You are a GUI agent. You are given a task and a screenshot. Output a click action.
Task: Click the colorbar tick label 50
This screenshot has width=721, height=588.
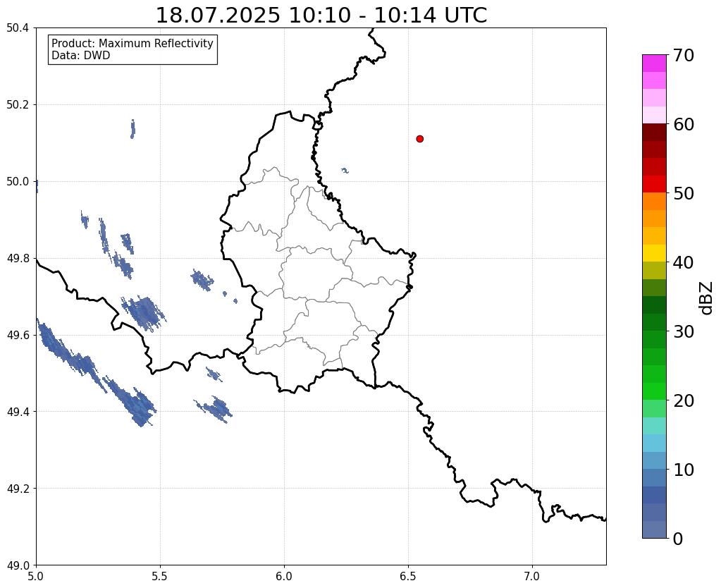click(x=684, y=193)
